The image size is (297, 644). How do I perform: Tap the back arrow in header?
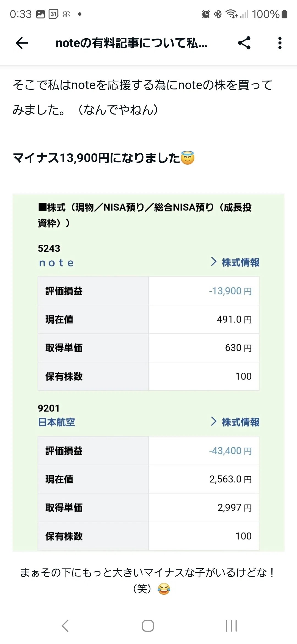[22, 43]
